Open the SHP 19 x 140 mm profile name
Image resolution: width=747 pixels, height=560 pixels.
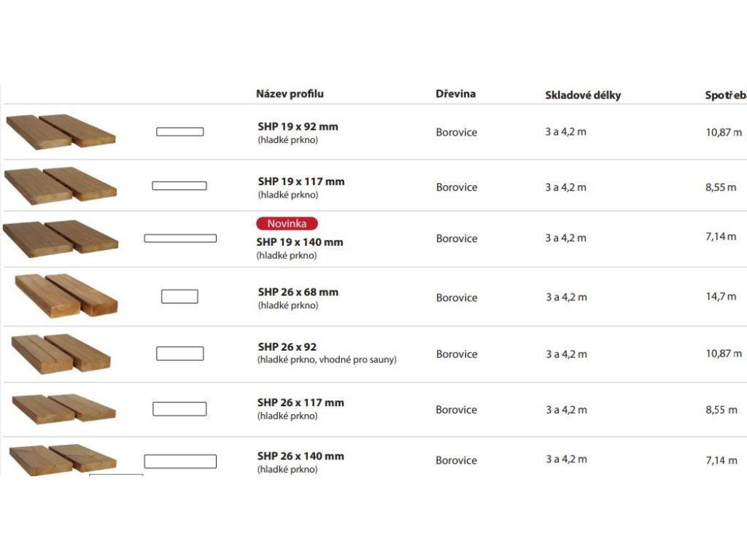pyautogui.click(x=300, y=242)
